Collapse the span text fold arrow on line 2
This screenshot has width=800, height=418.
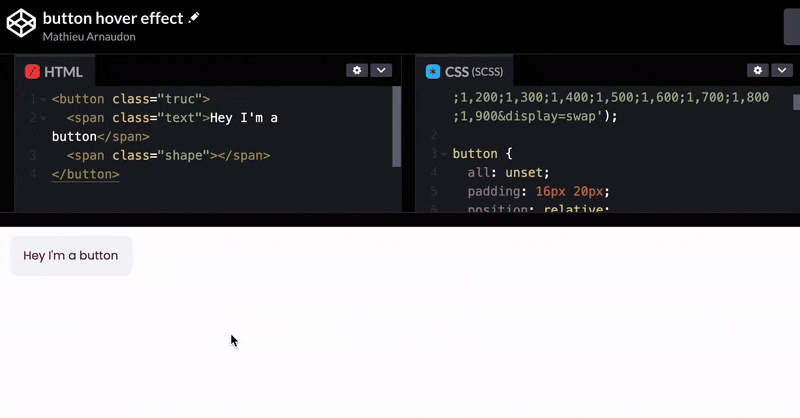click(x=43, y=118)
